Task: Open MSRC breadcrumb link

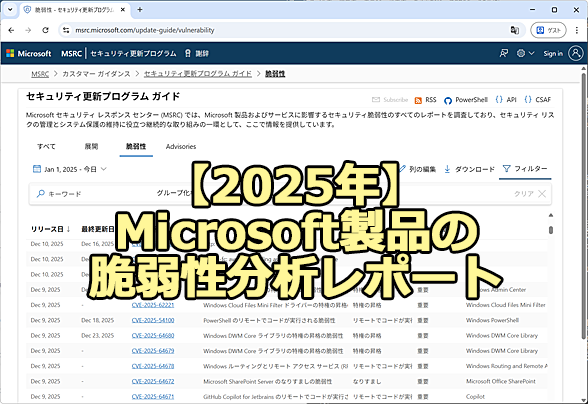Action: [40, 74]
